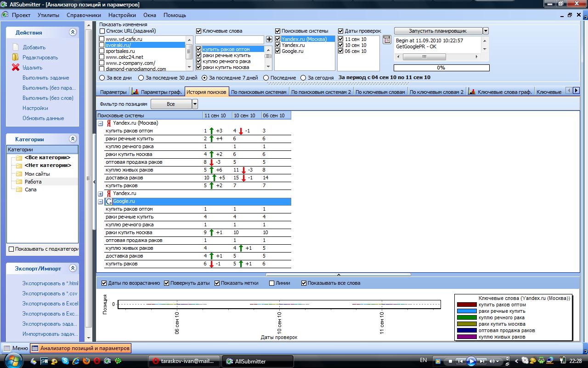
Task: Launch Firefox from the quick launch bar
Action: coord(86,361)
